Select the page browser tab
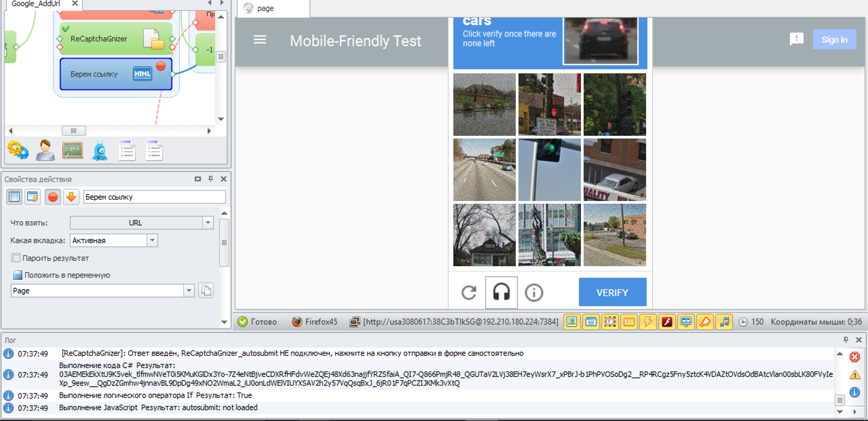The height and width of the screenshot is (421, 868). (x=265, y=8)
